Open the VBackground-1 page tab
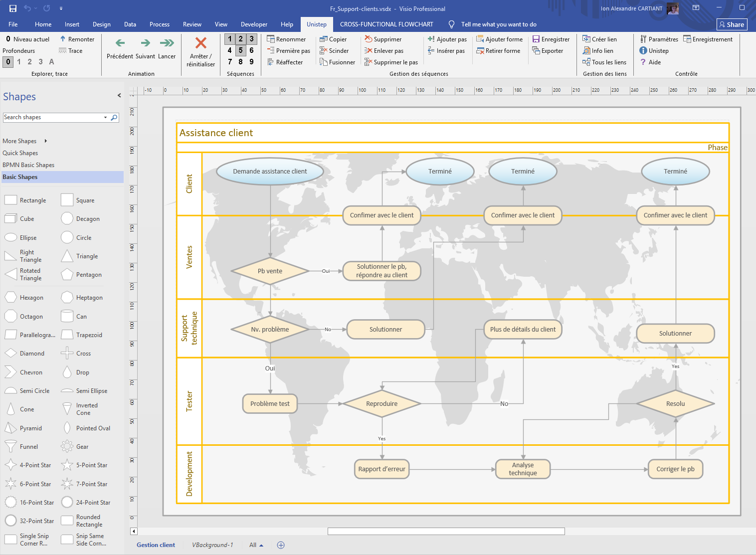This screenshot has height=555, width=756. coord(212,545)
